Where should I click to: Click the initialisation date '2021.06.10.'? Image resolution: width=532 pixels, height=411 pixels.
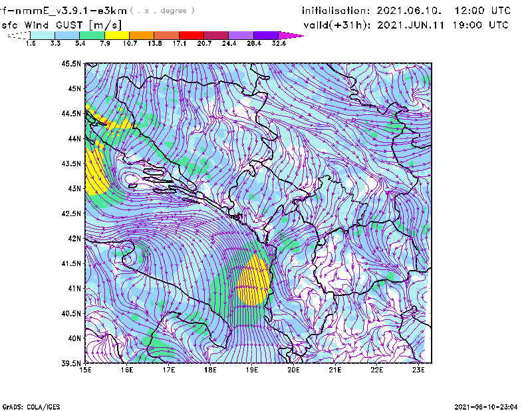coord(409,11)
